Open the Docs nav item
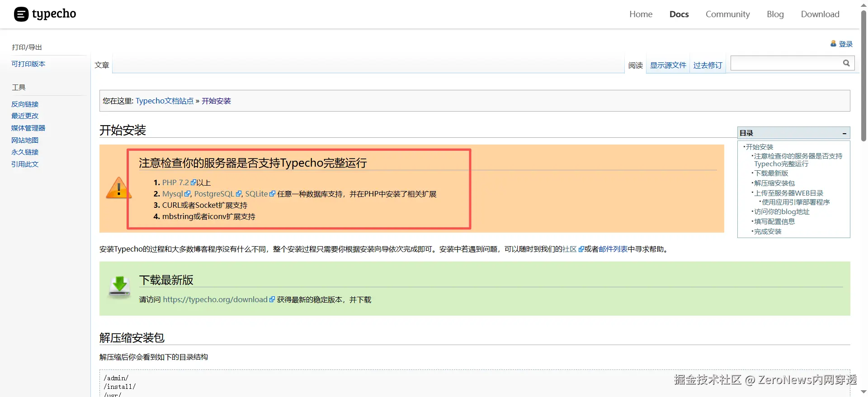 click(x=679, y=14)
